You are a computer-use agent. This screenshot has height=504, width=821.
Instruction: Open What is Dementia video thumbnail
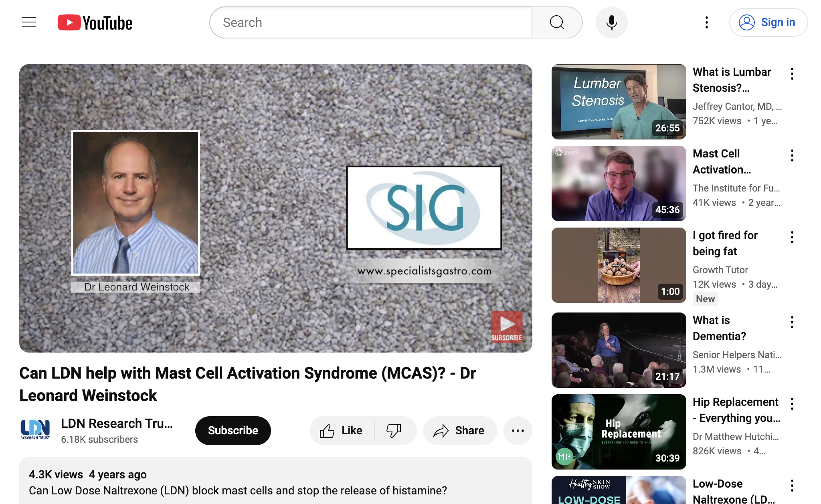click(619, 350)
